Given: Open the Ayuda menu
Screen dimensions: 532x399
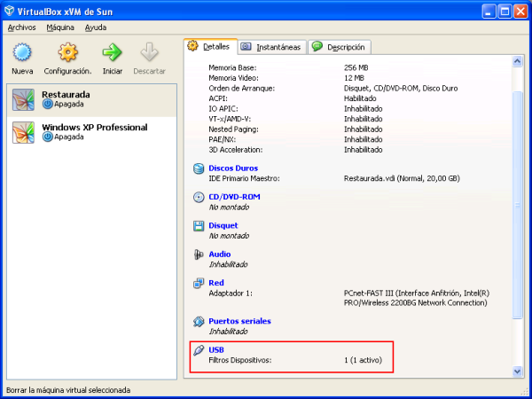Looking at the screenshot, I should point(96,27).
